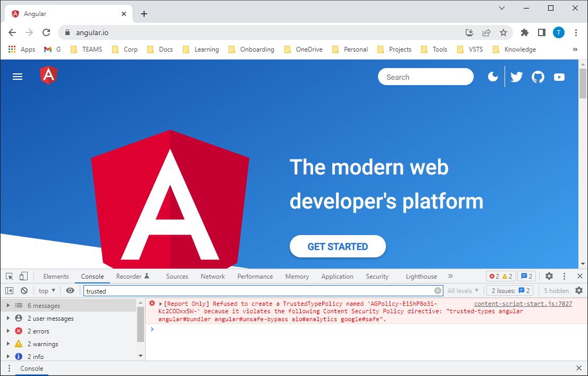Open the All levels dropdown
Image resolution: width=588 pixels, height=376 pixels.
463,290
